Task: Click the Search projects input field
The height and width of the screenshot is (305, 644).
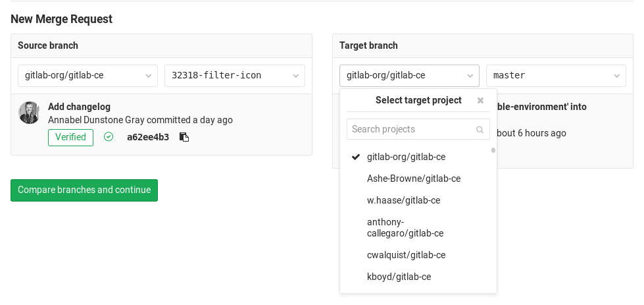Action: [411, 130]
